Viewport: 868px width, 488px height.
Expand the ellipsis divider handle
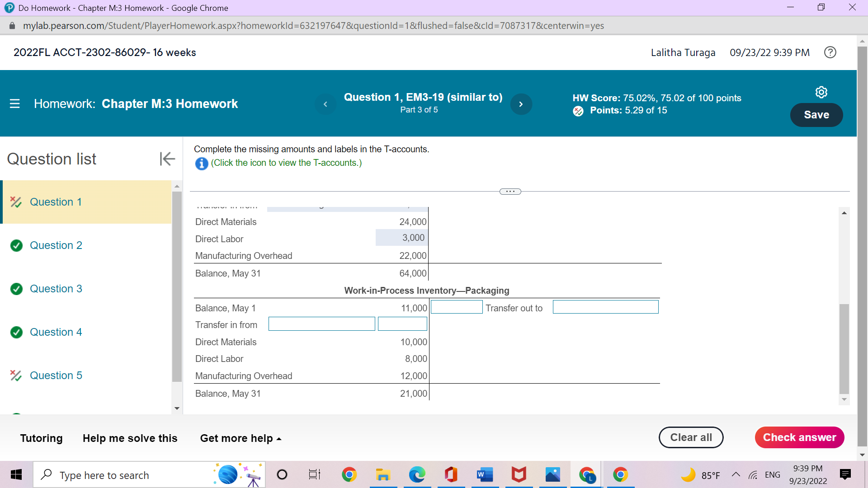tap(510, 192)
